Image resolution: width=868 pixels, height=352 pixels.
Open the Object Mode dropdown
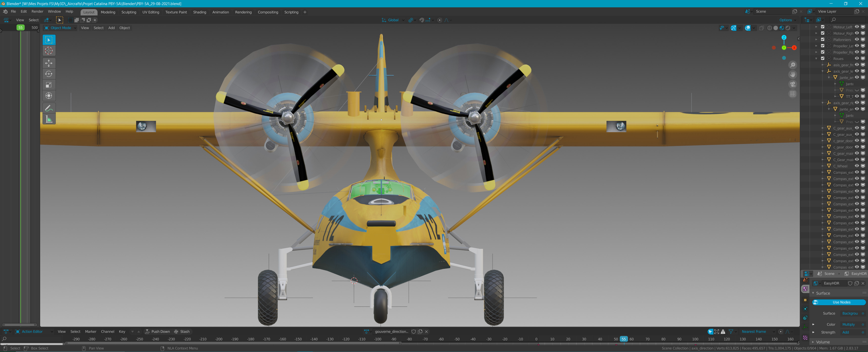(x=61, y=28)
